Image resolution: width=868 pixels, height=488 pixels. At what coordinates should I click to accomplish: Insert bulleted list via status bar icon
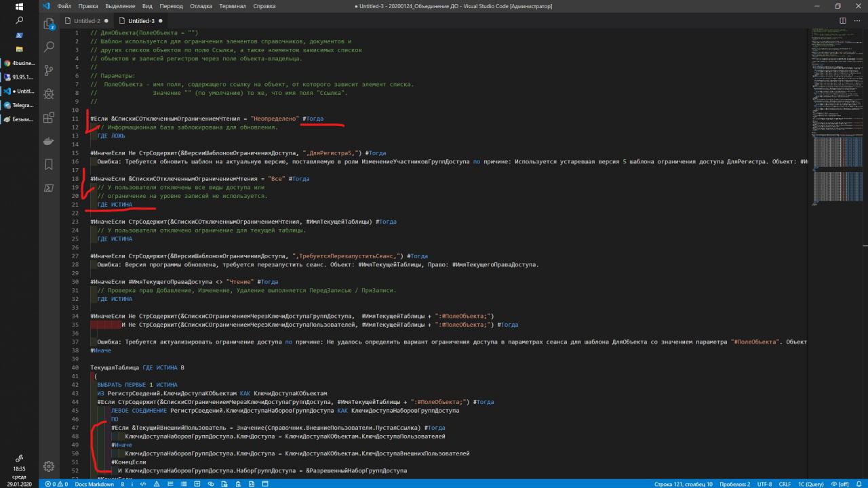182,484
